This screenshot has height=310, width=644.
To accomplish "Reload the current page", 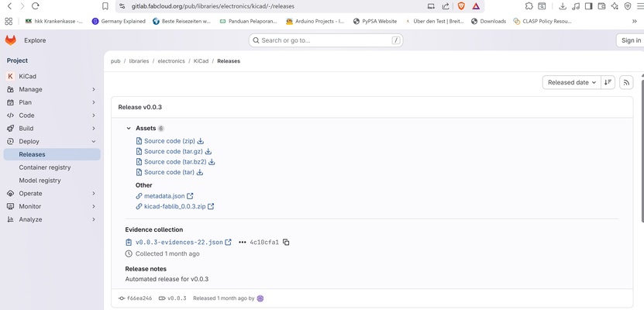I will tap(36, 6).
